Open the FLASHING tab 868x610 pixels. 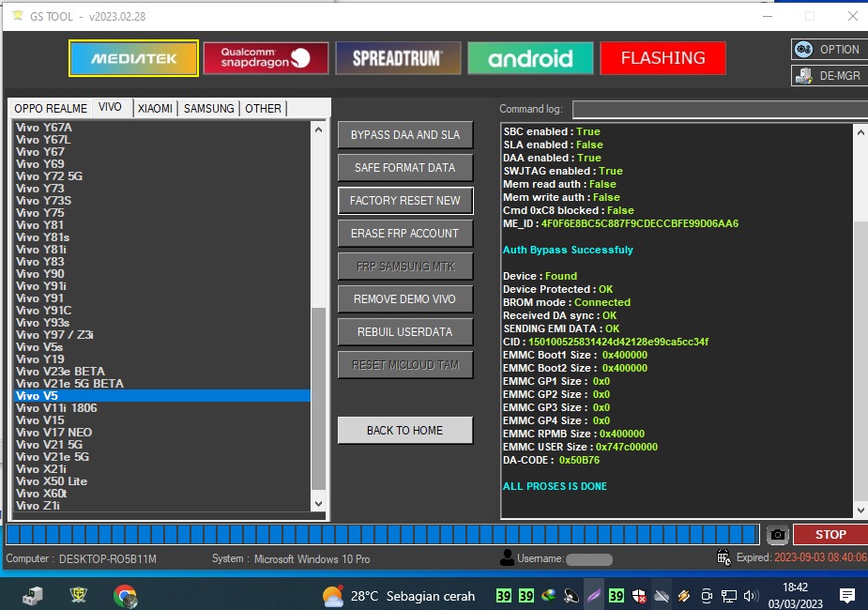pos(662,58)
